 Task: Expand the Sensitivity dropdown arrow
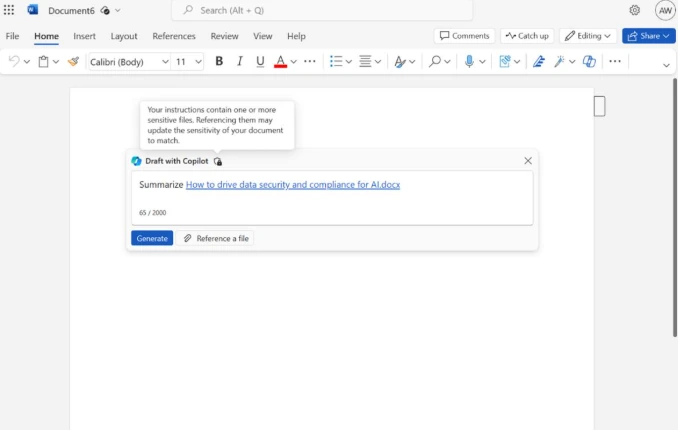click(x=517, y=62)
